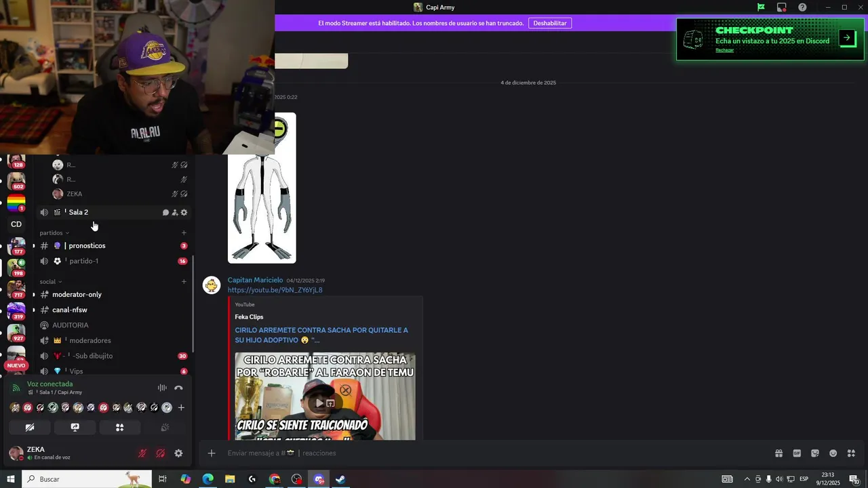Screen dimensions: 868x488
Task: Click Windows taskbar Buscar search box
Action: coord(87,479)
